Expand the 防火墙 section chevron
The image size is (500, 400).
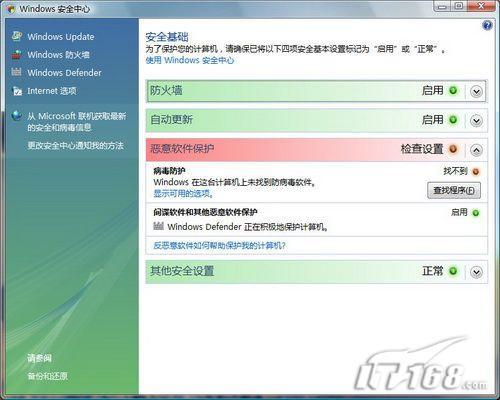476,91
